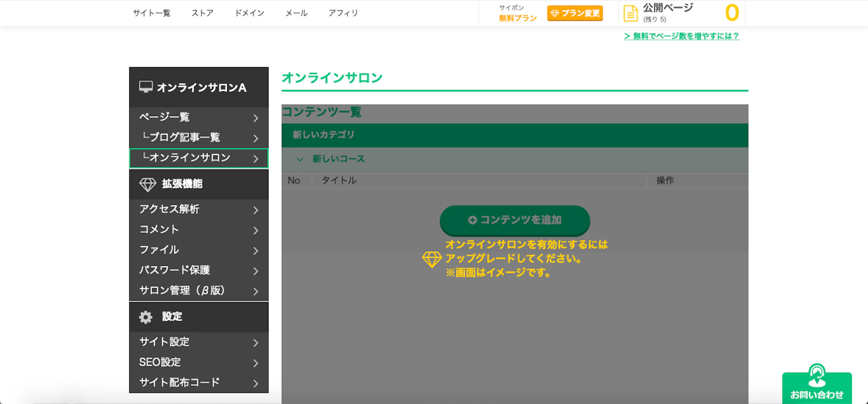The width and height of the screenshot is (868, 404).
Task: Expand the ページ一覧 arrow
Action: [x=256, y=118]
